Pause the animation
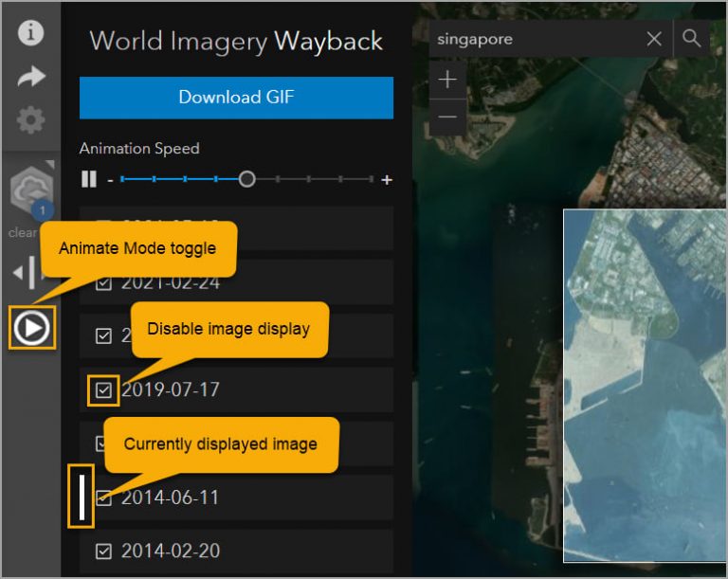 click(89, 179)
